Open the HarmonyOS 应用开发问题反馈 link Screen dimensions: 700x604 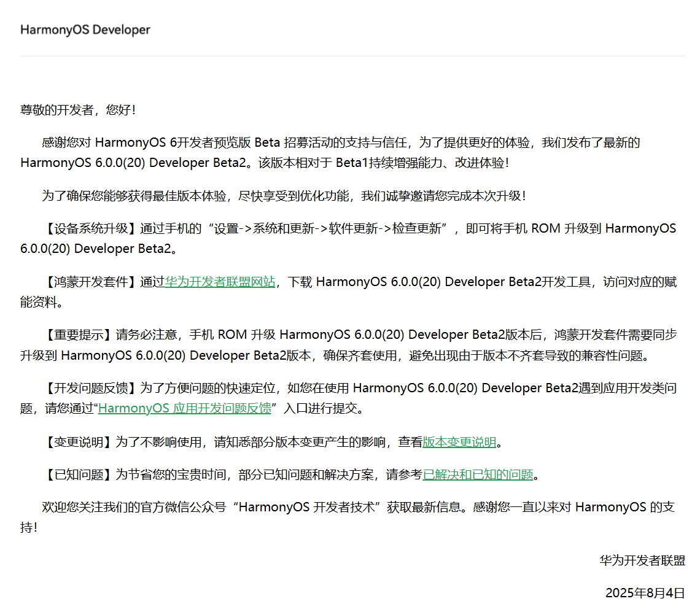[x=185, y=408]
